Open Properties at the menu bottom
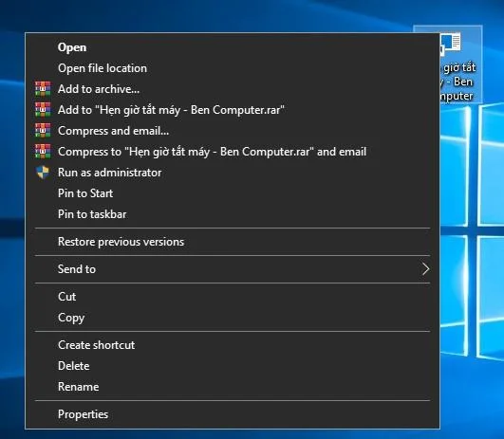The image size is (504, 439). click(233, 414)
